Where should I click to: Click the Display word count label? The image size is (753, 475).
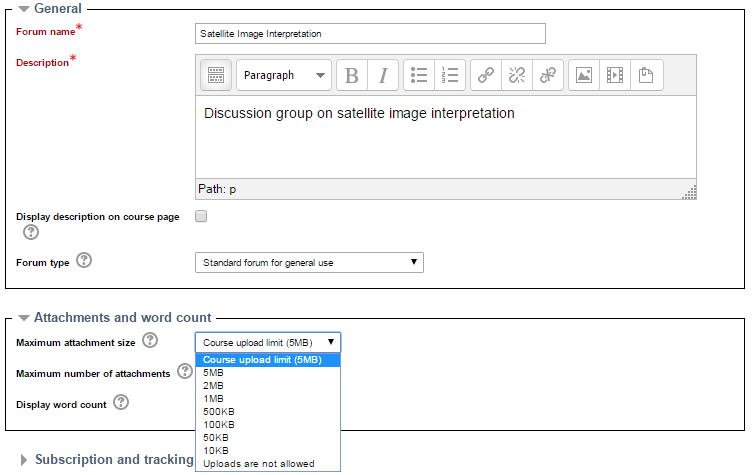61,405
